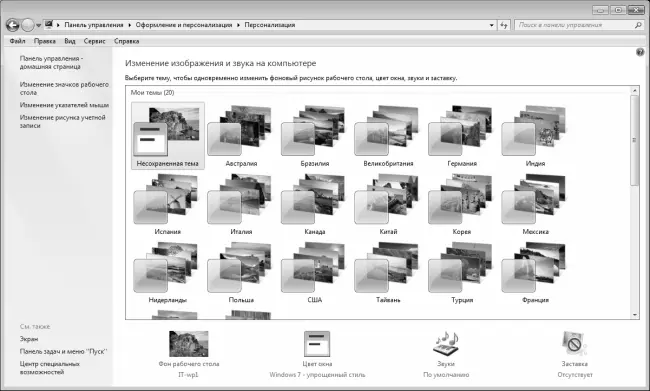Expand the arrow after Панель управления
The image size is (650, 391).
(129, 25)
